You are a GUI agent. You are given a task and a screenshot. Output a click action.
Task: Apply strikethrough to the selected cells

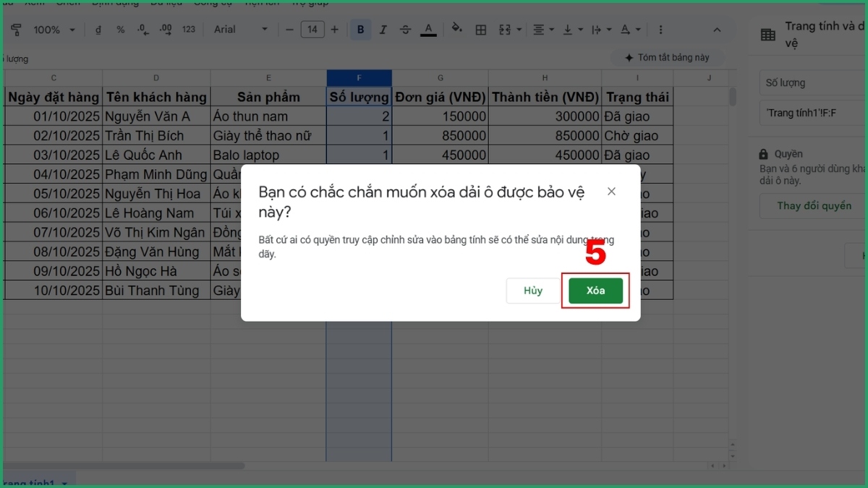click(x=405, y=30)
